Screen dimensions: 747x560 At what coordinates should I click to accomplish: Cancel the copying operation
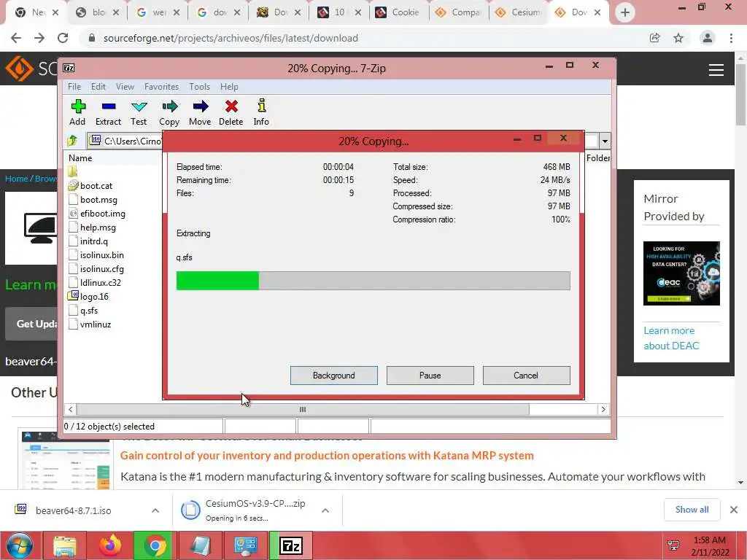527,376
